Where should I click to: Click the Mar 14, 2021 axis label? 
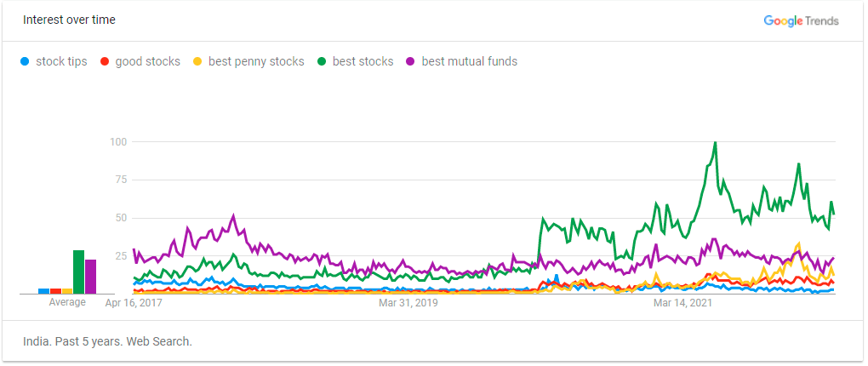[x=683, y=303]
